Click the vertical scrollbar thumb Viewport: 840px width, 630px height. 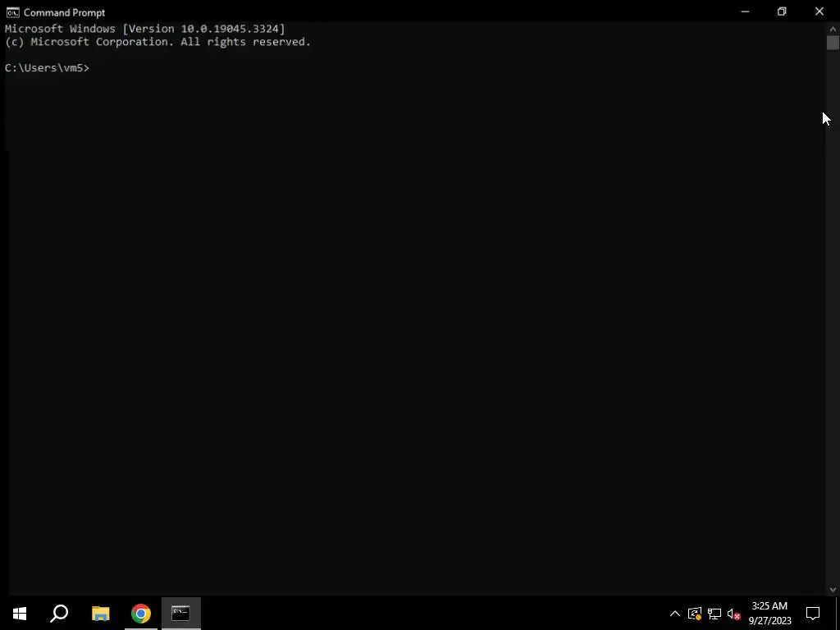coord(833,43)
